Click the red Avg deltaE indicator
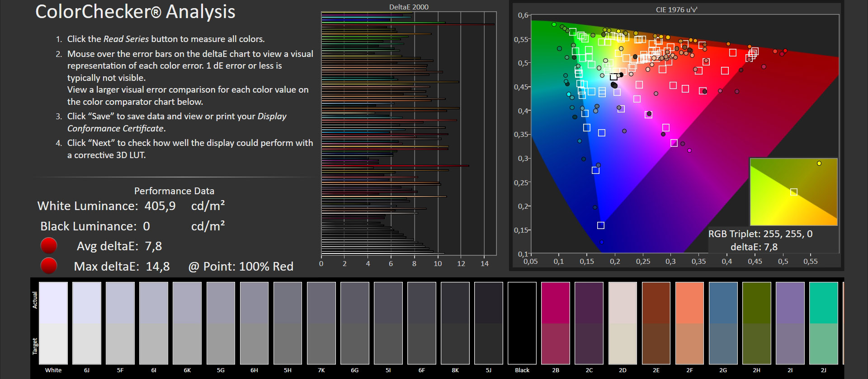 [x=49, y=246]
